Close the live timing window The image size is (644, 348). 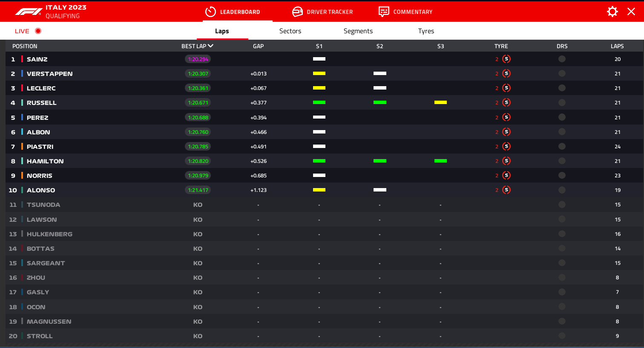pyautogui.click(x=631, y=12)
